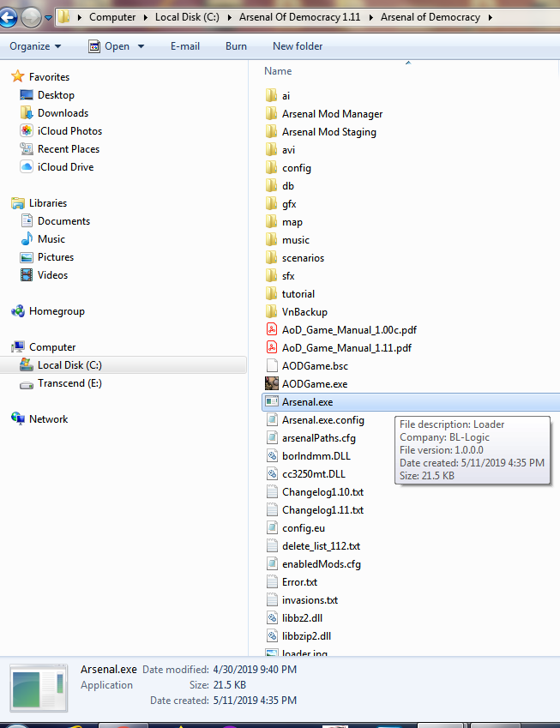
Task: Select the AODGame.exe game icon
Action: coord(272,383)
